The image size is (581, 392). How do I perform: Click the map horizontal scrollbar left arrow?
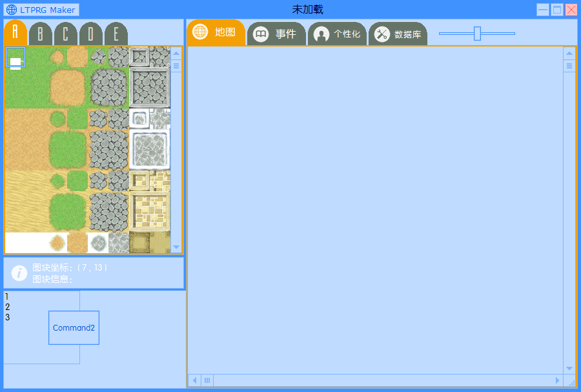pos(195,380)
